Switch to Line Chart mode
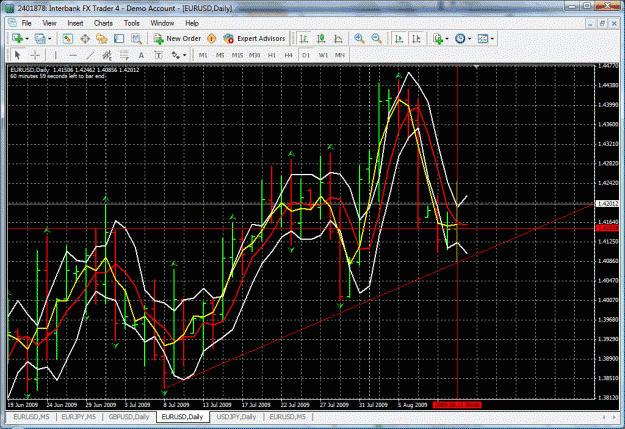625x429 pixels. [x=338, y=39]
